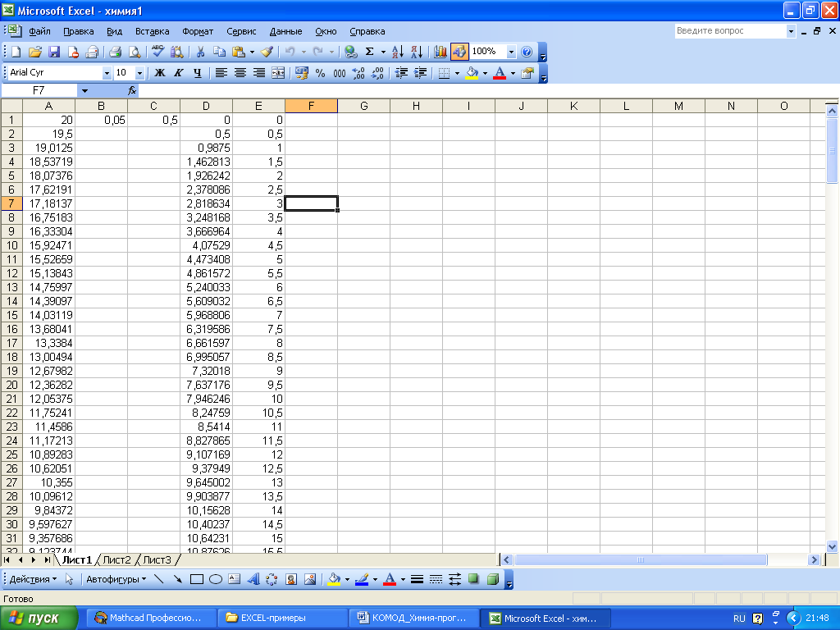Screen dimensions: 840x630
Task: Click the Save icon in the toolbar
Action: point(54,52)
